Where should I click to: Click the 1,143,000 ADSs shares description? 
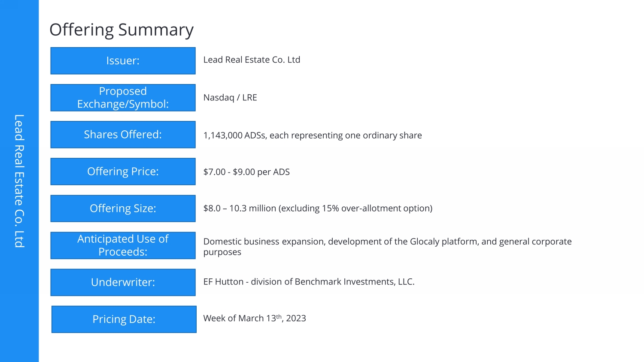tap(312, 136)
